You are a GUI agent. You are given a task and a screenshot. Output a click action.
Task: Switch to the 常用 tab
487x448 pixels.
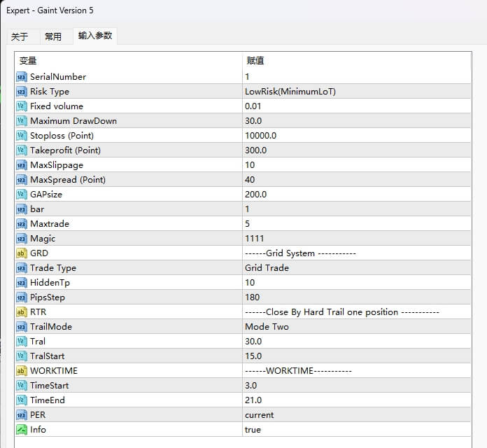[x=53, y=36]
